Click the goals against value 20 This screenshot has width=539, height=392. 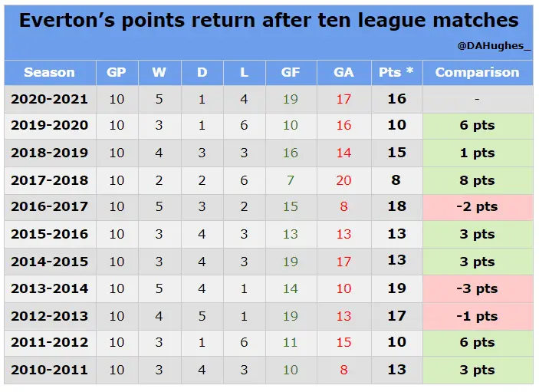(343, 180)
